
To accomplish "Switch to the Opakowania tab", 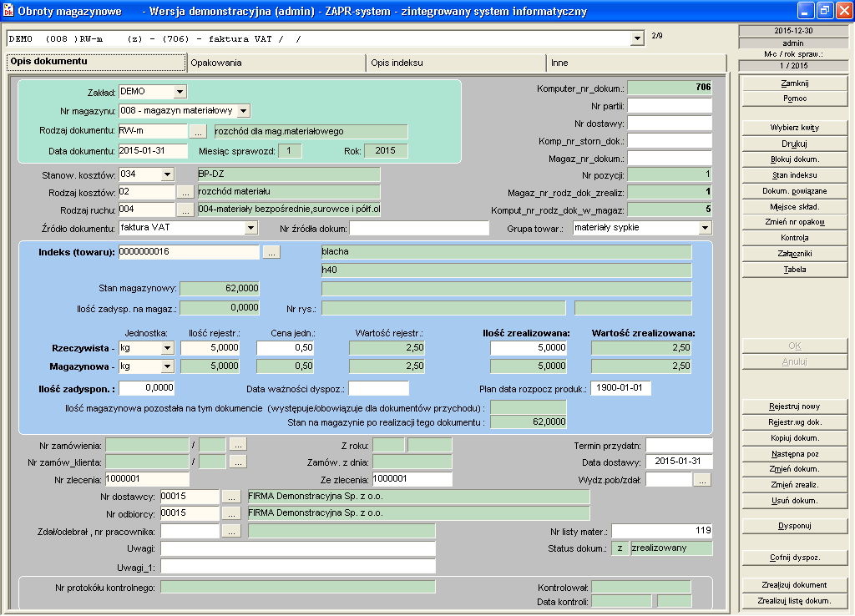I will coord(276,63).
